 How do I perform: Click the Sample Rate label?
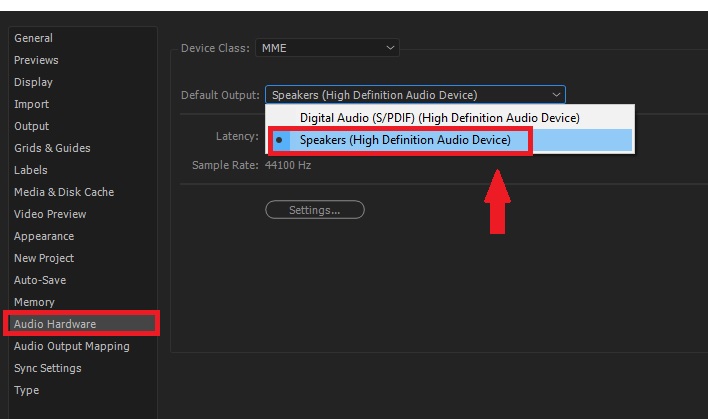click(x=225, y=165)
